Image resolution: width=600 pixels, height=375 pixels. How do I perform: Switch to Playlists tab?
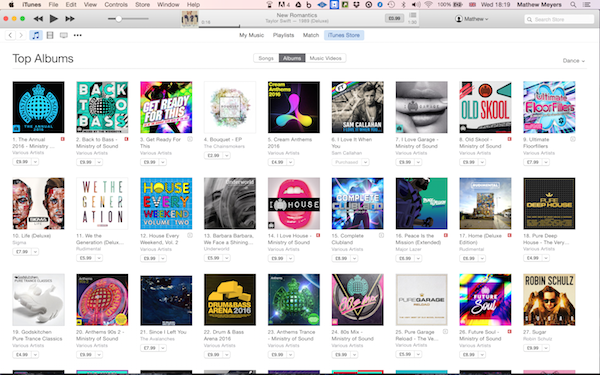(x=284, y=35)
